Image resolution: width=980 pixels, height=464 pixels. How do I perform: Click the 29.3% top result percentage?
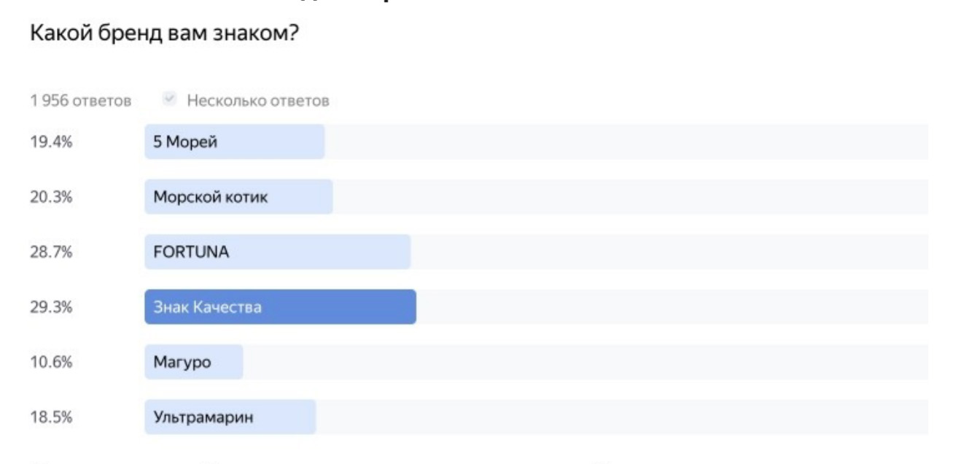point(51,307)
